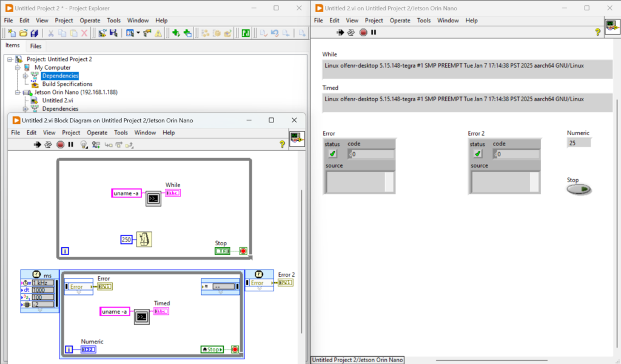Click Pause in Block Diagram toolbar
The width and height of the screenshot is (621, 364).
[x=70, y=145]
